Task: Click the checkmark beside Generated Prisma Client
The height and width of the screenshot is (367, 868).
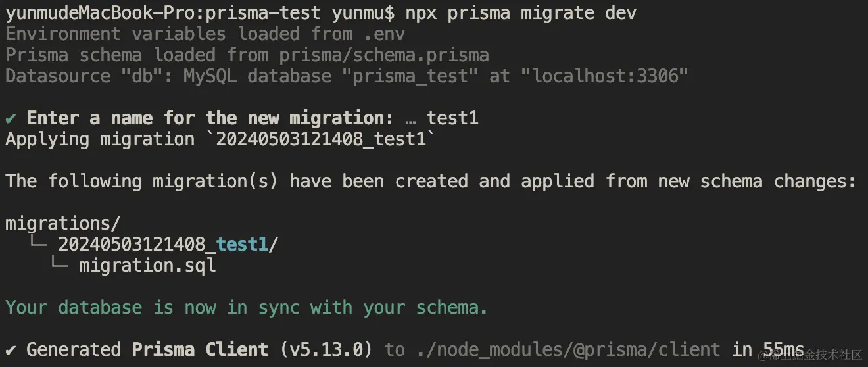Action: coord(11,350)
